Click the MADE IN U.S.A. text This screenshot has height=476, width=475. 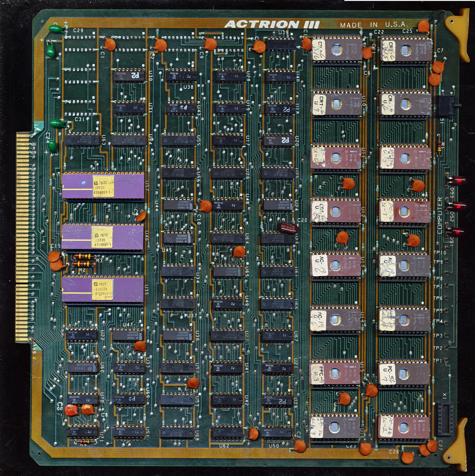[373, 25]
